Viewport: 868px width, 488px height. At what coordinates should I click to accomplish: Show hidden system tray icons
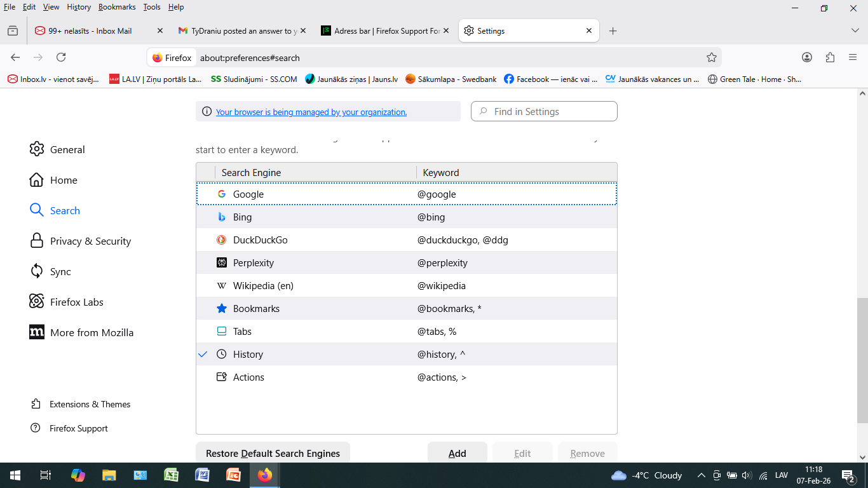[x=702, y=475]
